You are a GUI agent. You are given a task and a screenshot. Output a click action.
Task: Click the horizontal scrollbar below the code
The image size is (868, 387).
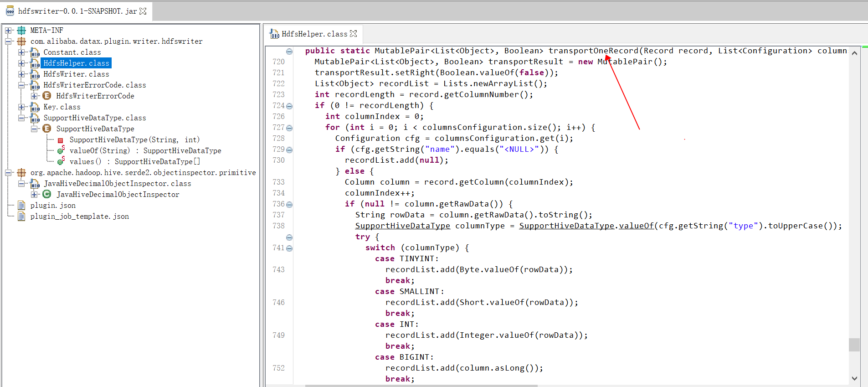[421, 386]
